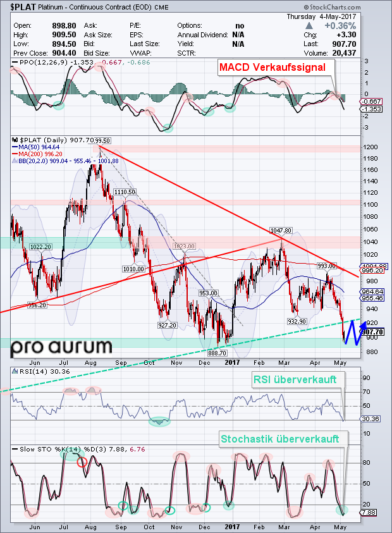Click the 'RSI(14) 30.36' legend text
The width and height of the screenshot is (392, 533).
point(44,372)
